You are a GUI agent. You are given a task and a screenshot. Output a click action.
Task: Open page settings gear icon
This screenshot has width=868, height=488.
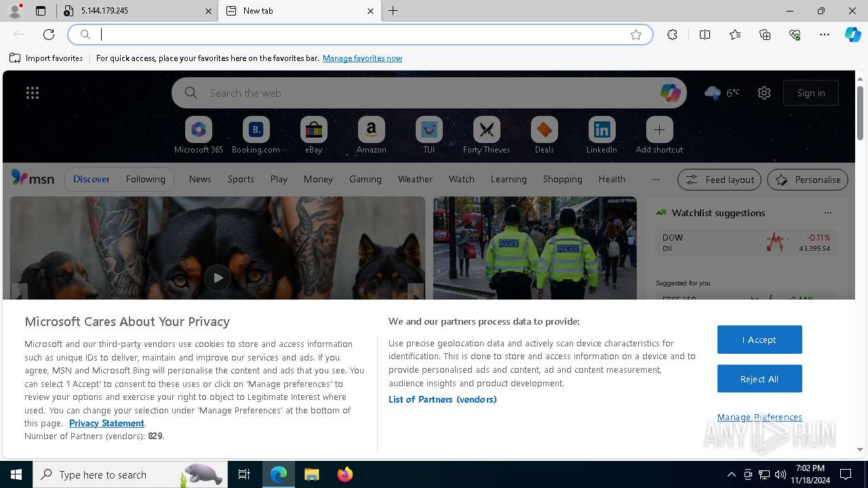point(764,93)
